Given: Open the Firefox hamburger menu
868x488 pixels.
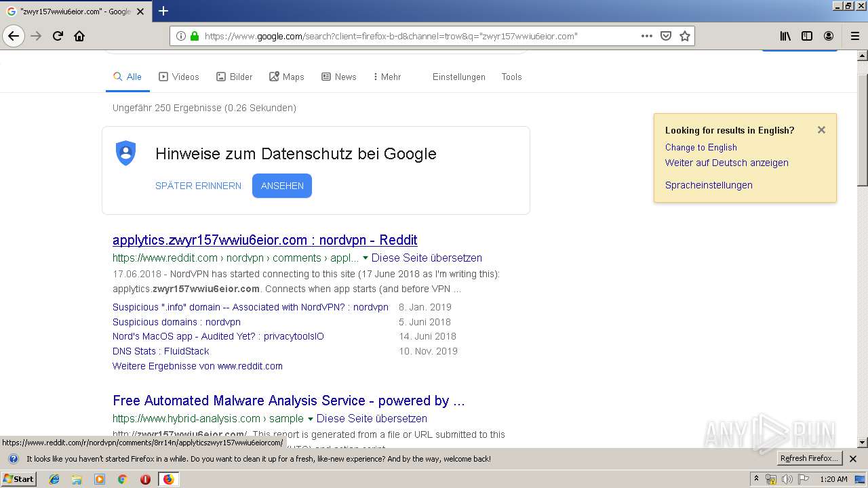Looking at the screenshot, I should [x=854, y=36].
